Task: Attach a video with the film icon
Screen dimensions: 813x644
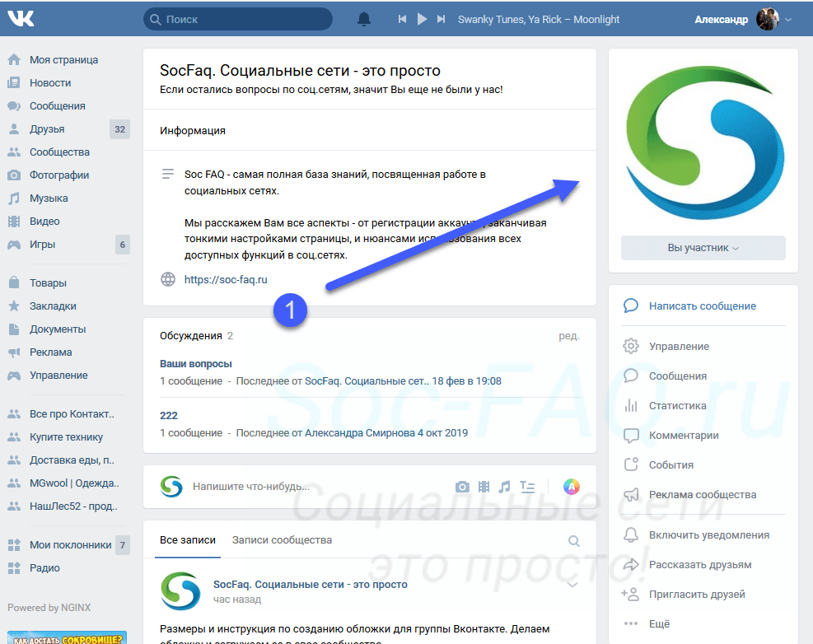Action: 484,487
